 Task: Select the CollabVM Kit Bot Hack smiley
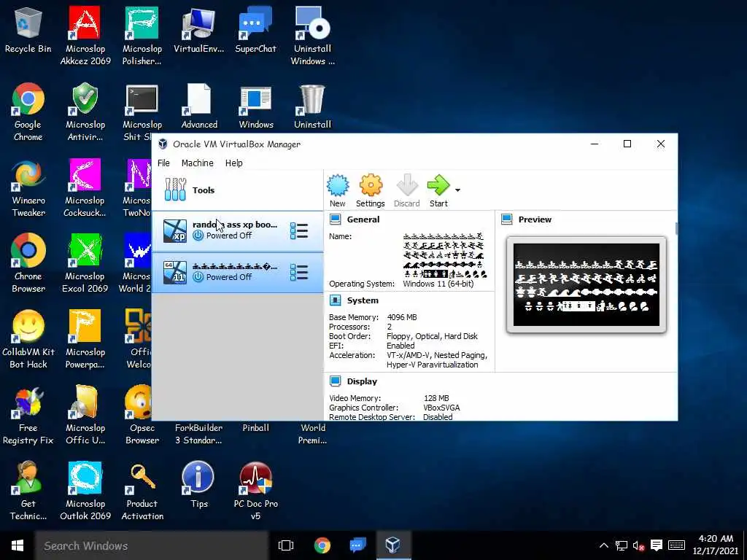point(28,339)
